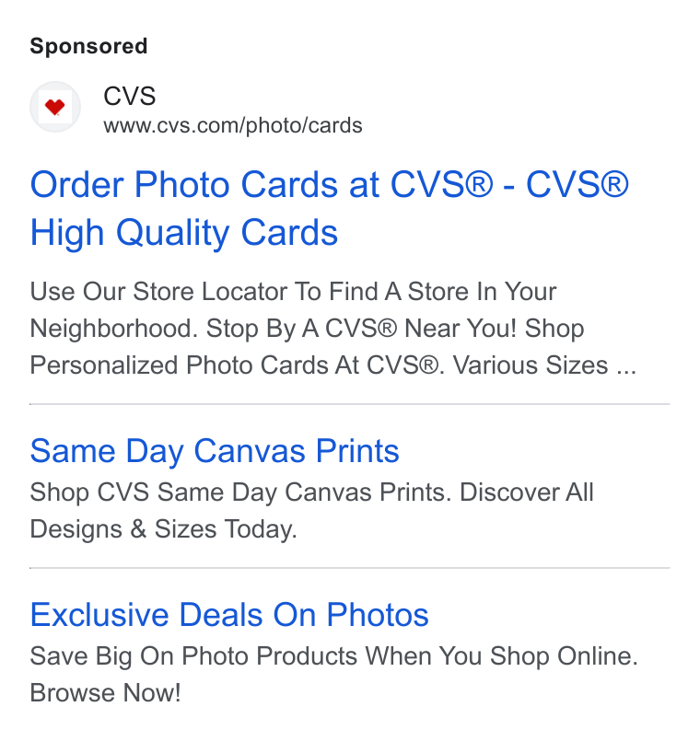Click the divider above Exclusive Deals On Photos
This screenshot has width=700, height=753.
(x=350, y=568)
